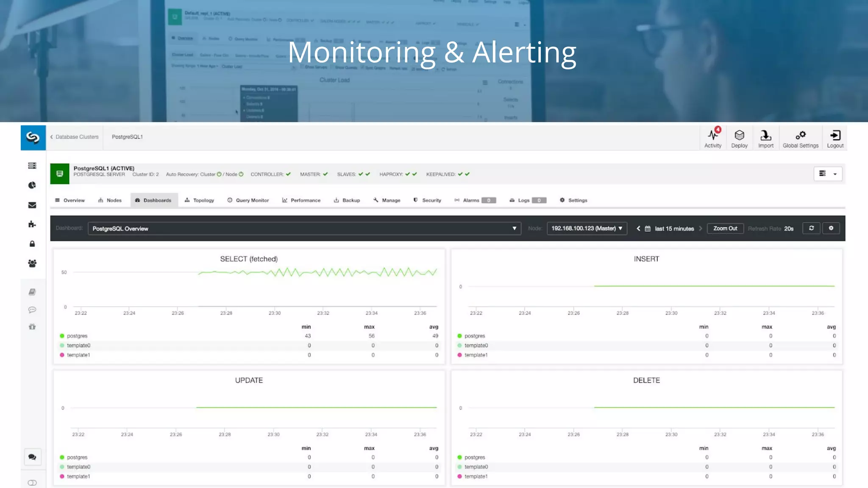Open the Performance tab
The width and height of the screenshot is (868, 488).
point(301,200)
